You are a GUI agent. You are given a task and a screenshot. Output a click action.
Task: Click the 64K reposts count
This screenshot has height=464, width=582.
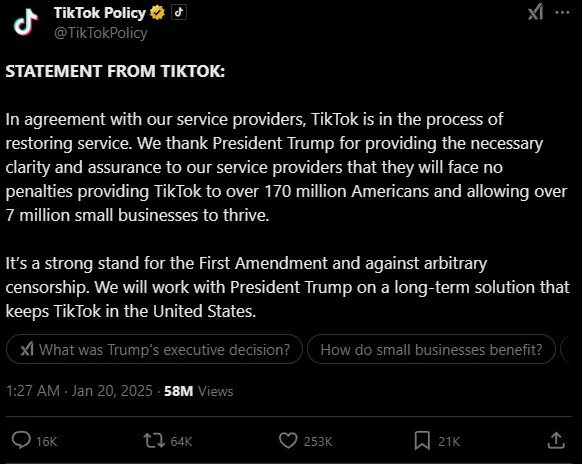pos(181,441)
